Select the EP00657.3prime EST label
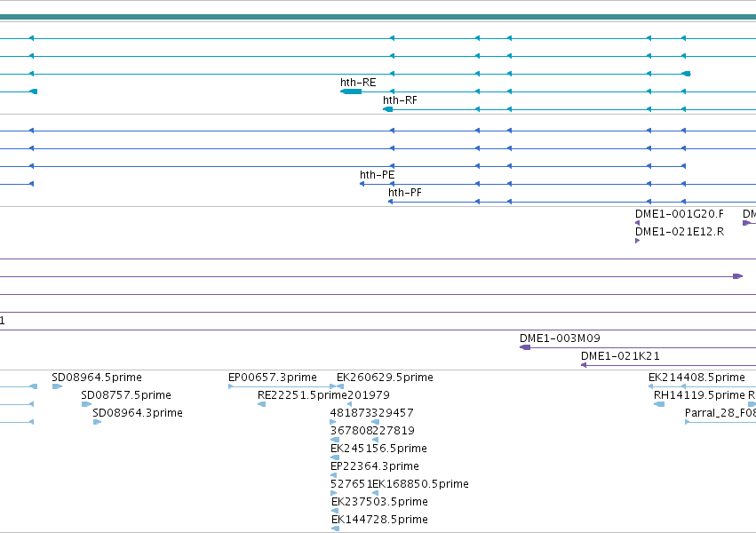Screen dimensions: 756x533 pos(273,378)
